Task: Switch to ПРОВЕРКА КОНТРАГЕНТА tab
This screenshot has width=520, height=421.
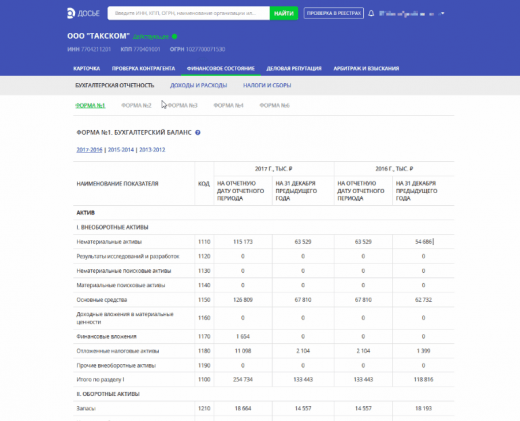Action: click(x=143, y=68)
